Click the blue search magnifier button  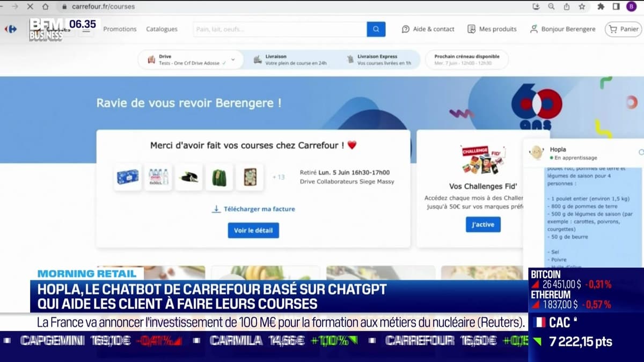376,29
